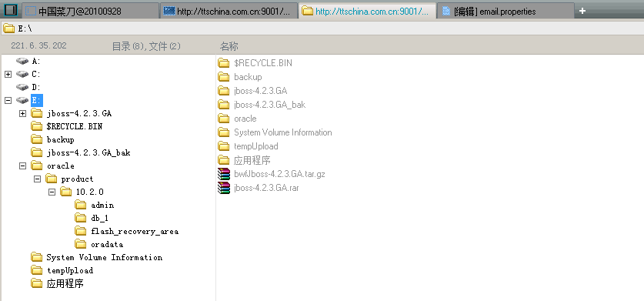Select drive A: in the tree
Screen dimensions: 644x301
pyautogui.click(x=36, y=62)
